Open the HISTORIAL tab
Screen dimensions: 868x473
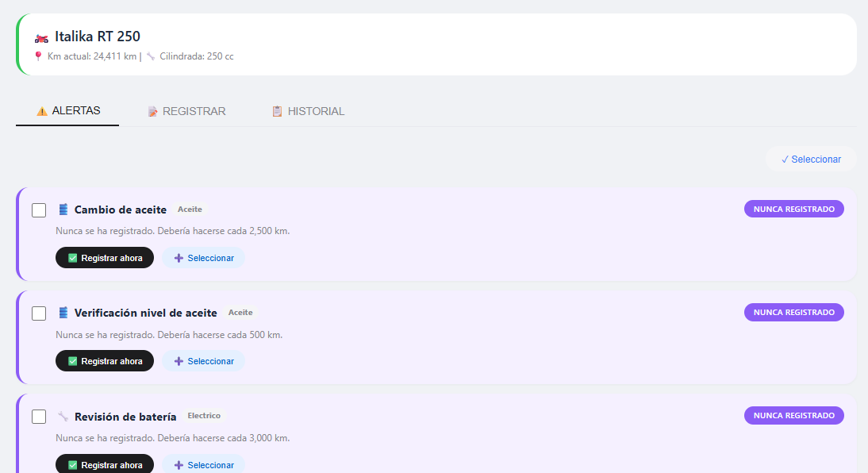[x=308, y=111]
